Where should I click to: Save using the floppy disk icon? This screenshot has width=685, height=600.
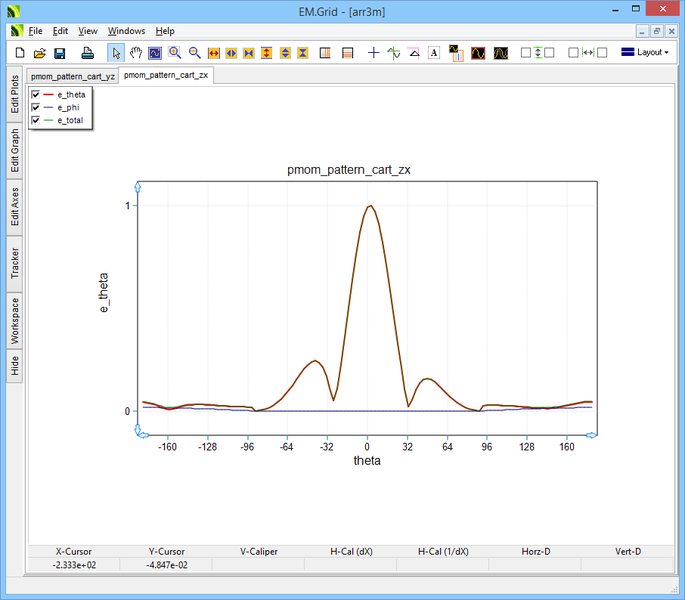click(59, 52)
